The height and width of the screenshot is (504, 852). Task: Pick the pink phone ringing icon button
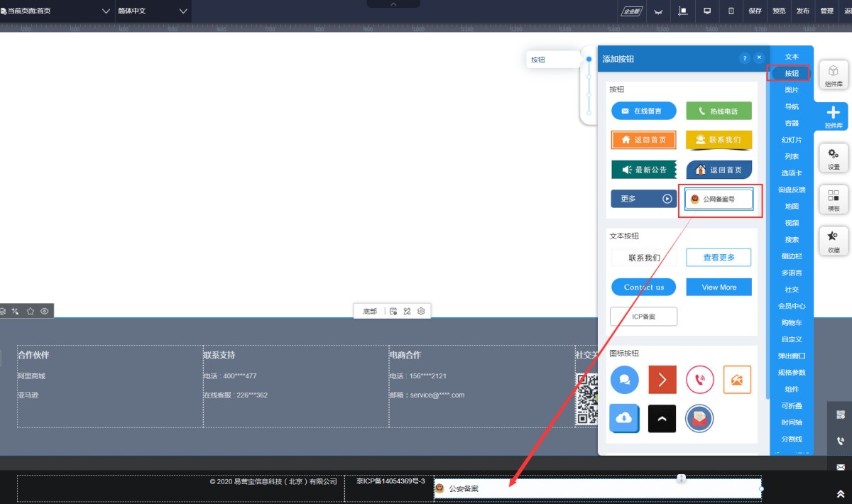click(x=699, y=380)
